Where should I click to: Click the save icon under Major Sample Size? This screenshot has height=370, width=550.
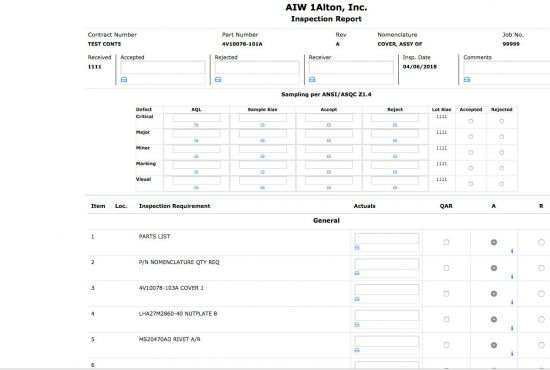262,141
